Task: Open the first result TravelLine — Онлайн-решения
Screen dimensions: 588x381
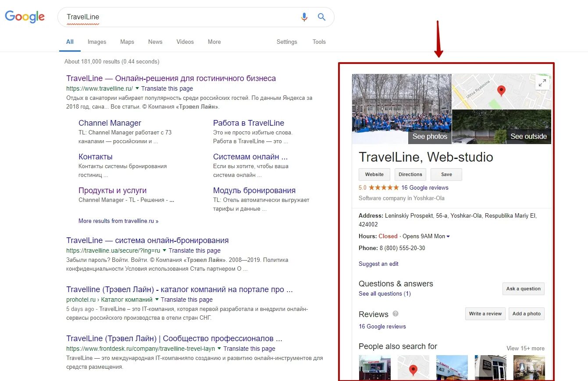Action: click(x=171, y=78)
